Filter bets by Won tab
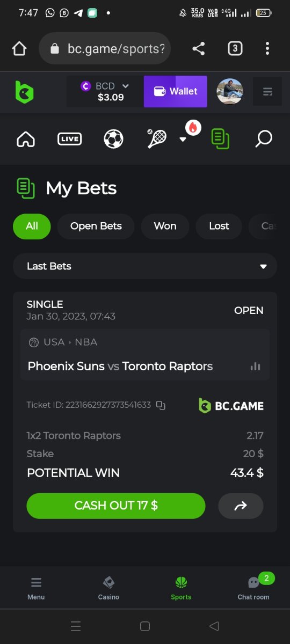Image resolution: width=290 pixels, height=644 pixels. pyautogui.click(x=165, y=226)
